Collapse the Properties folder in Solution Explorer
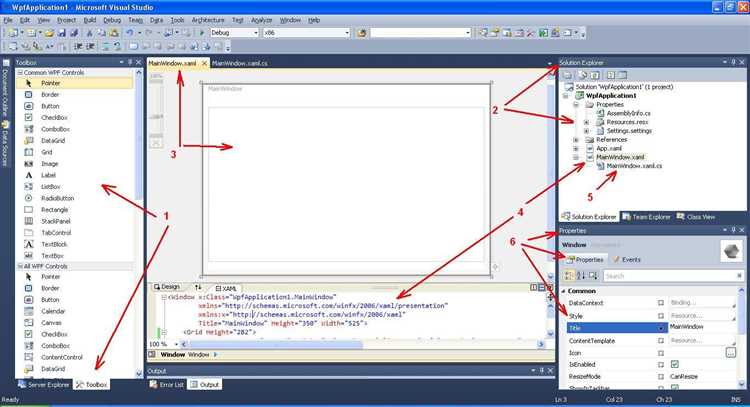Screen dimensions: 750x407 [576, 105]
